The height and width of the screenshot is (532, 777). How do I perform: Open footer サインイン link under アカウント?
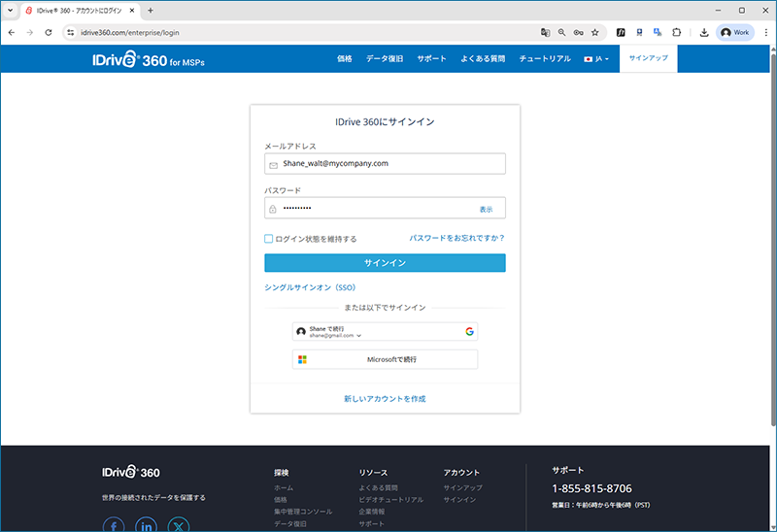tap(459, 500)
